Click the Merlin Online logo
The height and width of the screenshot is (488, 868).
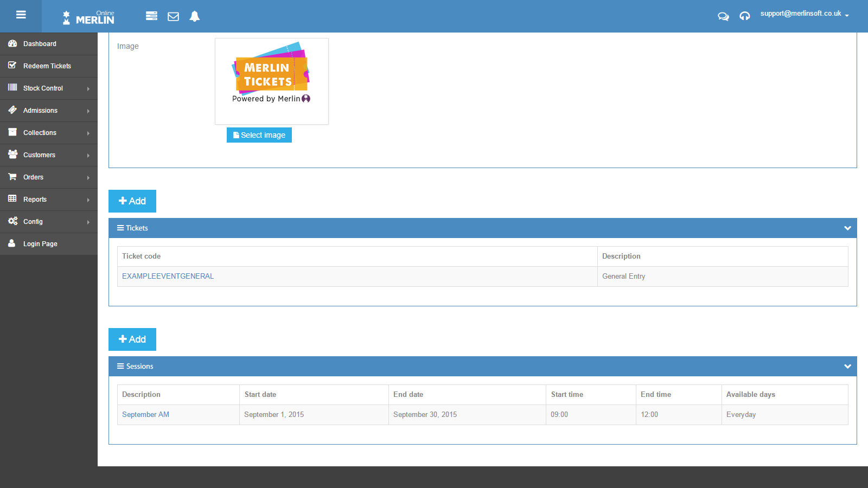[88, 18]
